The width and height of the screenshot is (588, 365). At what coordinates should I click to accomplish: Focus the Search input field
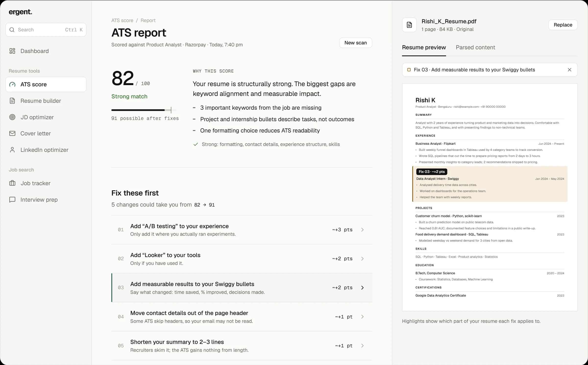click(x=46, y=30)
